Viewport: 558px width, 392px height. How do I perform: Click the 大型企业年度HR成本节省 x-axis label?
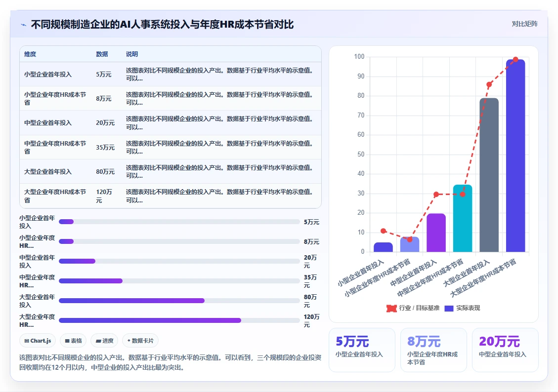point(483,278)
